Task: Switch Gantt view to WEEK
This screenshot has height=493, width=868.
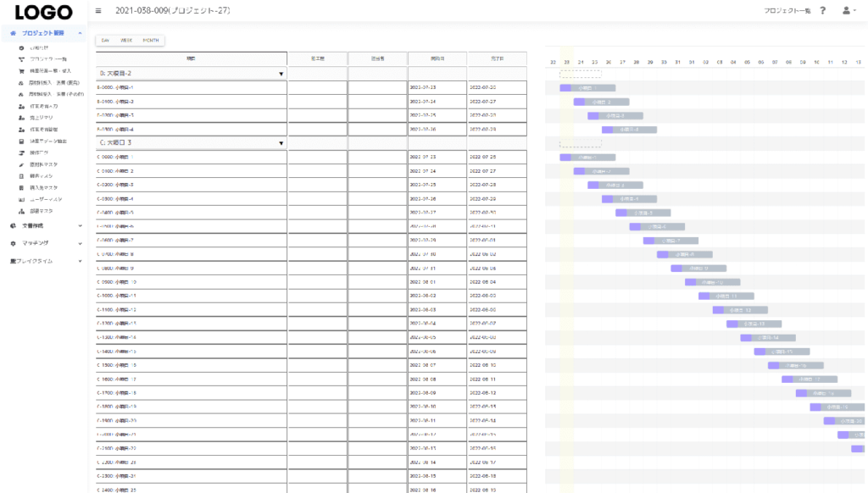Action: (x=125, y=40)
